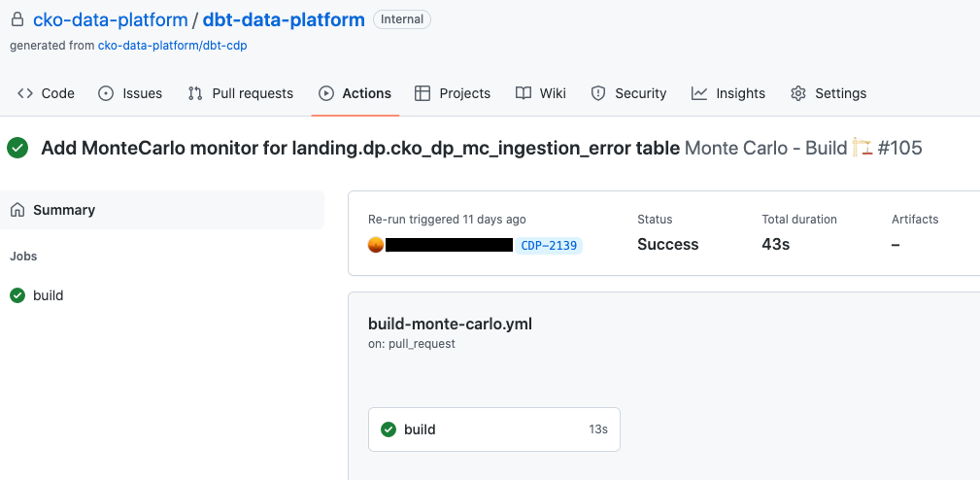The height and width of the screenshot is (480, 980).
Task: Click the Code tab icon
Action: [x=25, y=93]
